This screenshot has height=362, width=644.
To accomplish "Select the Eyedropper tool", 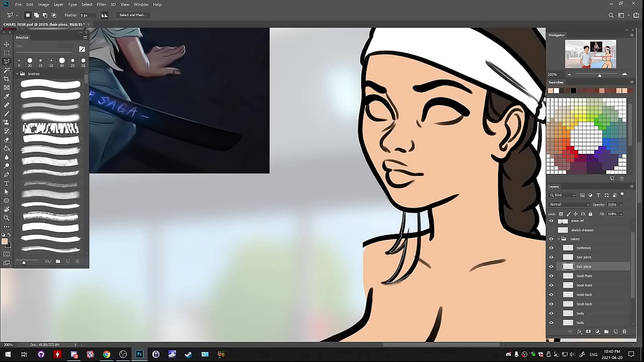I will coord(7,97).
